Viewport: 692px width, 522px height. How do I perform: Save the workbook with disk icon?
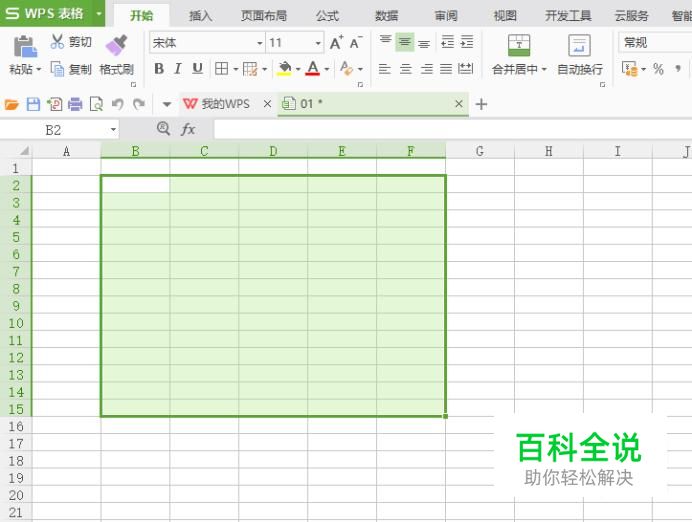click(33, 104)
